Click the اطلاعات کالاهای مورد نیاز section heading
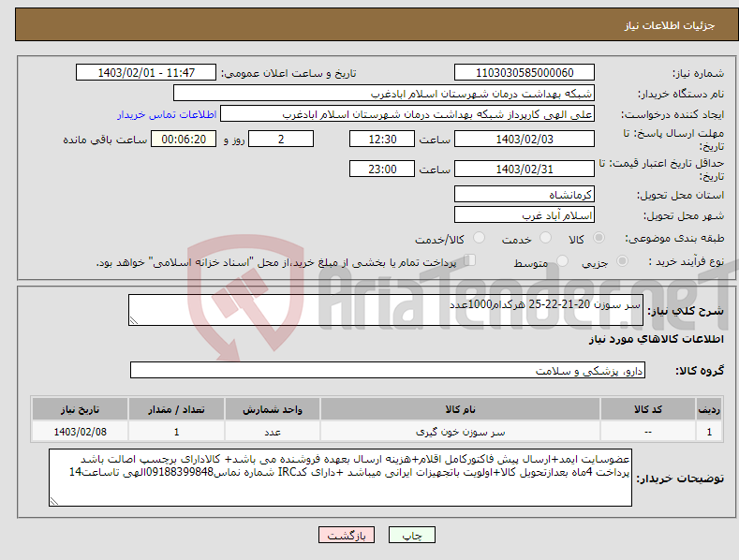This screenshot has height=560, width=739. pyautogui.click(x=656, y=339)
